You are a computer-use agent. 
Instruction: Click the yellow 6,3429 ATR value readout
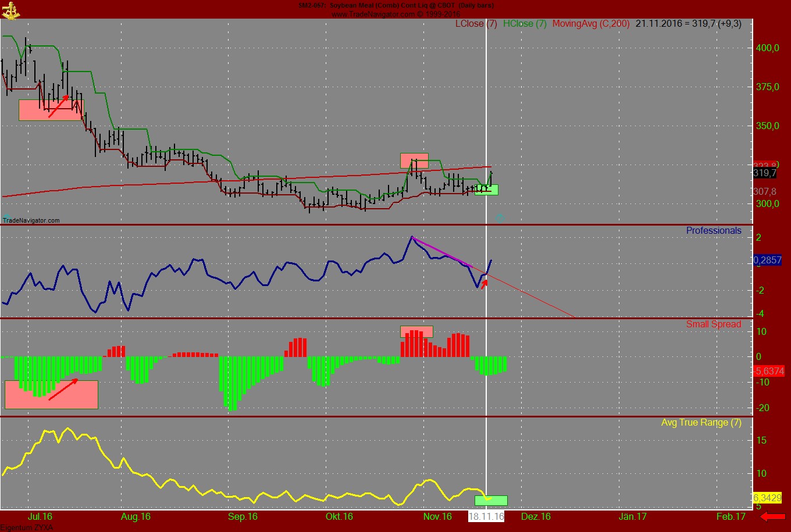point(768,498)
